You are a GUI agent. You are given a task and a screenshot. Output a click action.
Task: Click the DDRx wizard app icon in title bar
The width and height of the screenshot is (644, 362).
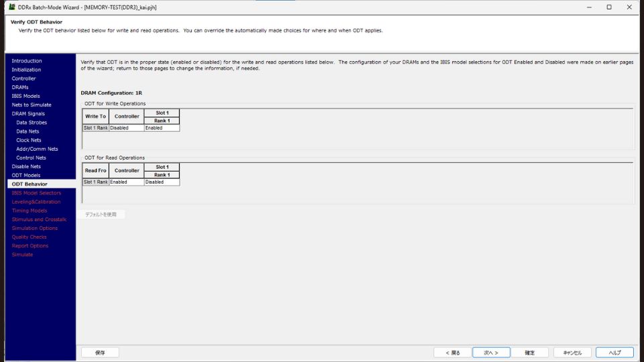pos(11,7)
